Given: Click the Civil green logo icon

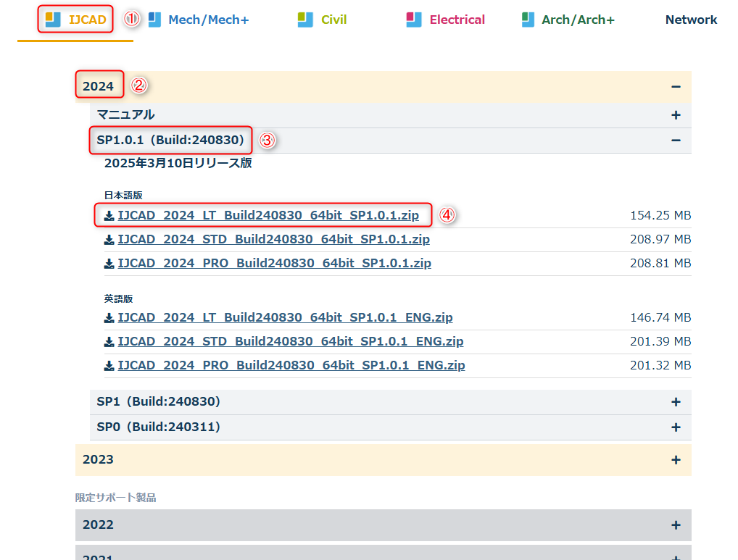Looking at the screenshot, I should click(x=305, y=20).
